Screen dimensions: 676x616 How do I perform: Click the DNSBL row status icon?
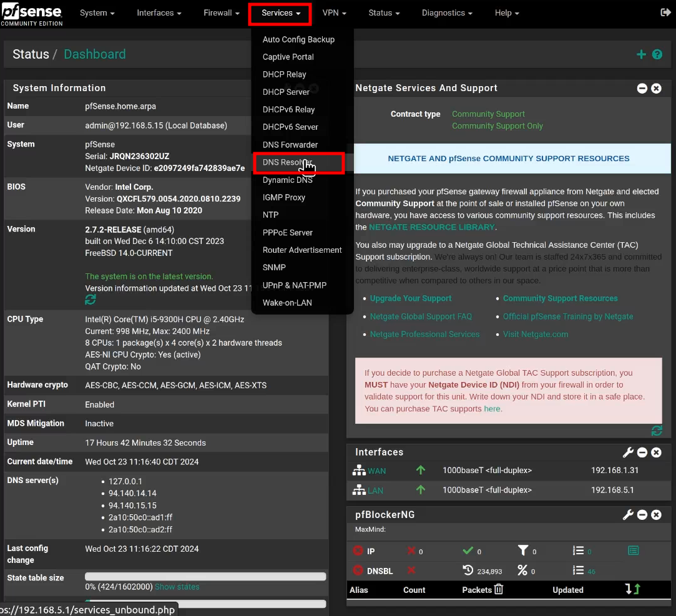[x=358, y=570]
